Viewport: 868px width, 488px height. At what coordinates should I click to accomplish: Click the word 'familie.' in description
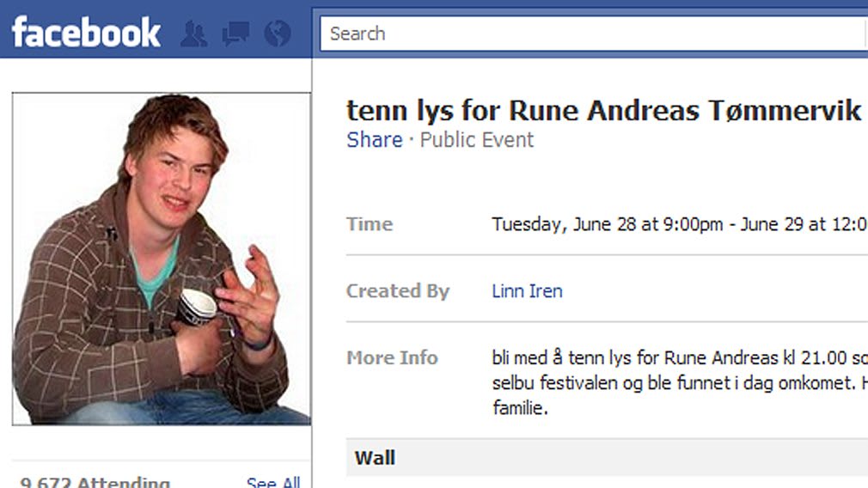tap(520, 408)
